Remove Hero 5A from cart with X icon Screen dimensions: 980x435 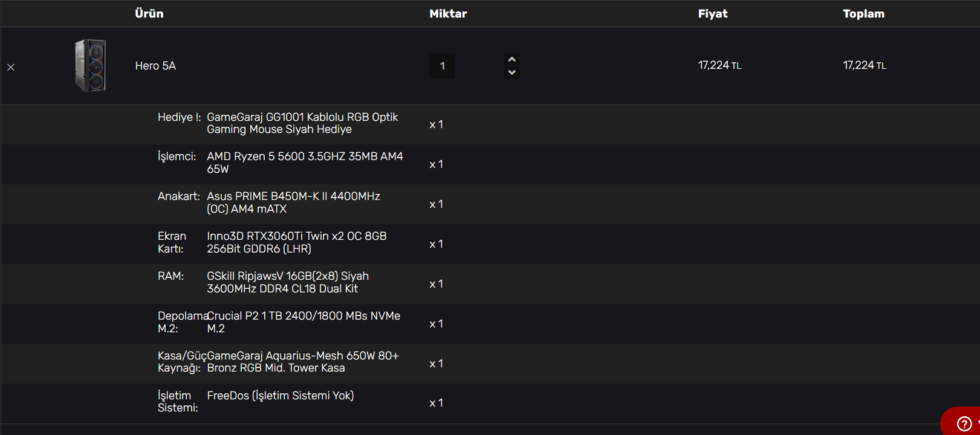click(x=11, y=67)
